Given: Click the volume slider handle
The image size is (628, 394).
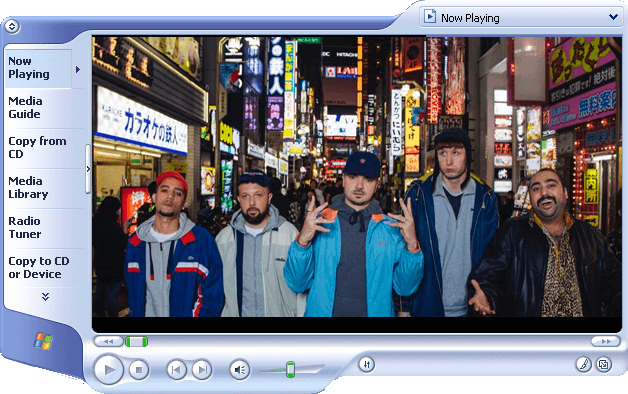Looking at the screenshot, I should pyautogui.click(x=290, y=369).
